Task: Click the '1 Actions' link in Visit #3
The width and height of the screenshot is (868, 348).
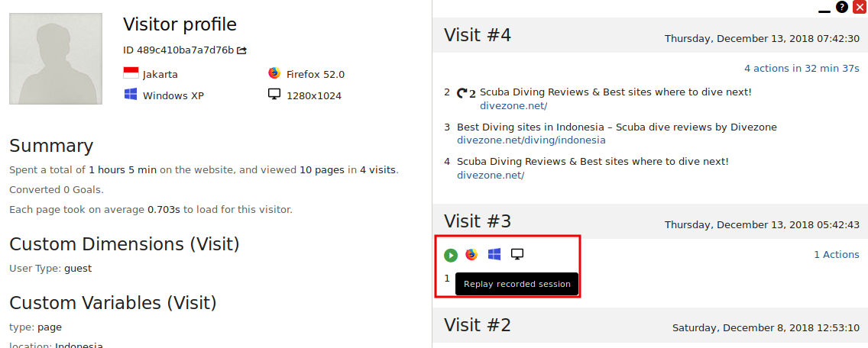Action: click(836, 255)
